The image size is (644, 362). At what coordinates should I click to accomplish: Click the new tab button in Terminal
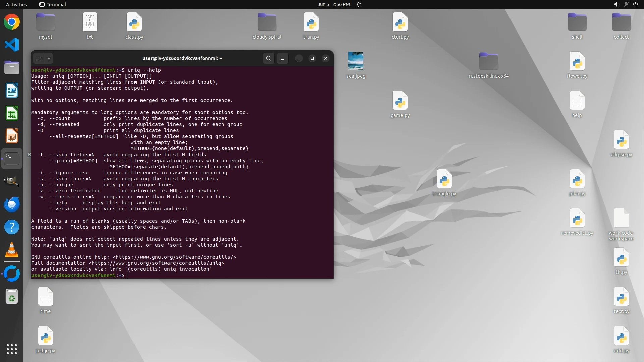(39, 58)
